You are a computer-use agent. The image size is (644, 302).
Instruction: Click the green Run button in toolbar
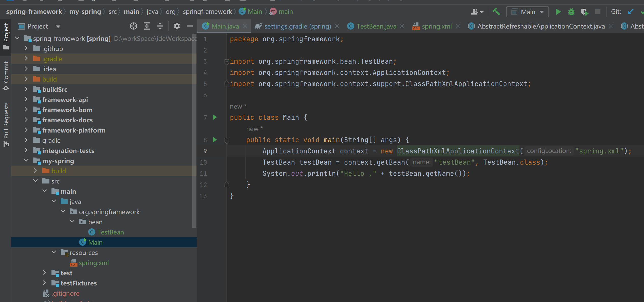tap(558, 12)
